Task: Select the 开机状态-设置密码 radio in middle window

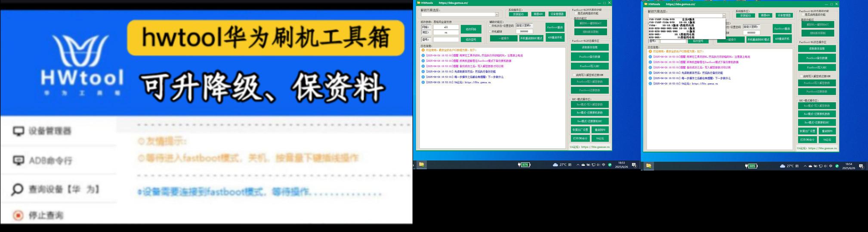Action: click(490, 26)
